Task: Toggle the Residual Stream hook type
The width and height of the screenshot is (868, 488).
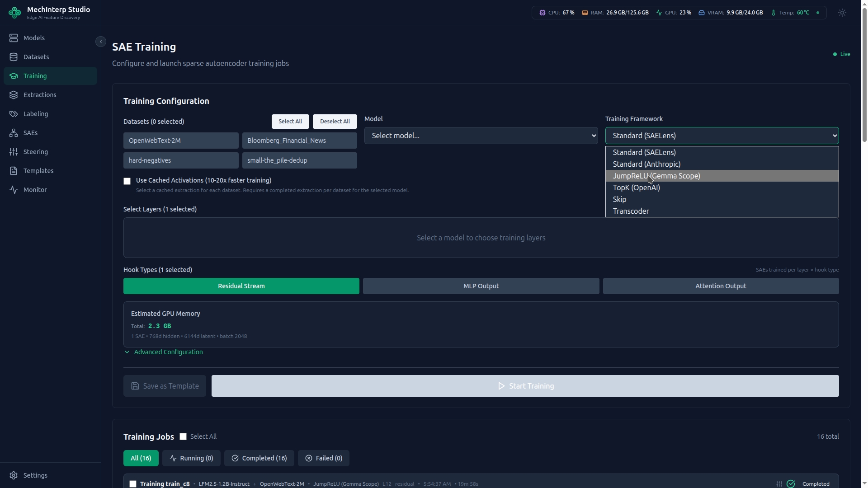Action: [241, 286]
